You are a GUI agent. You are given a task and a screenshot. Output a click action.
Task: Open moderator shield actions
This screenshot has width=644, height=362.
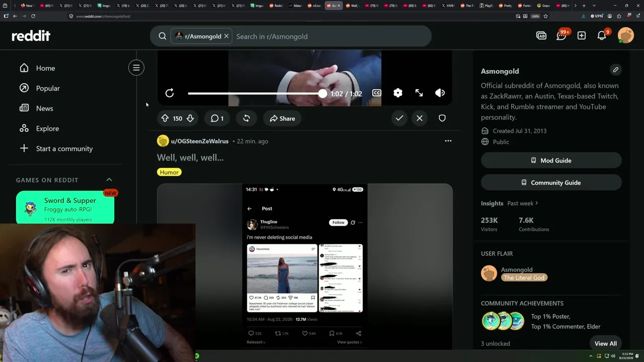point(442,118)
